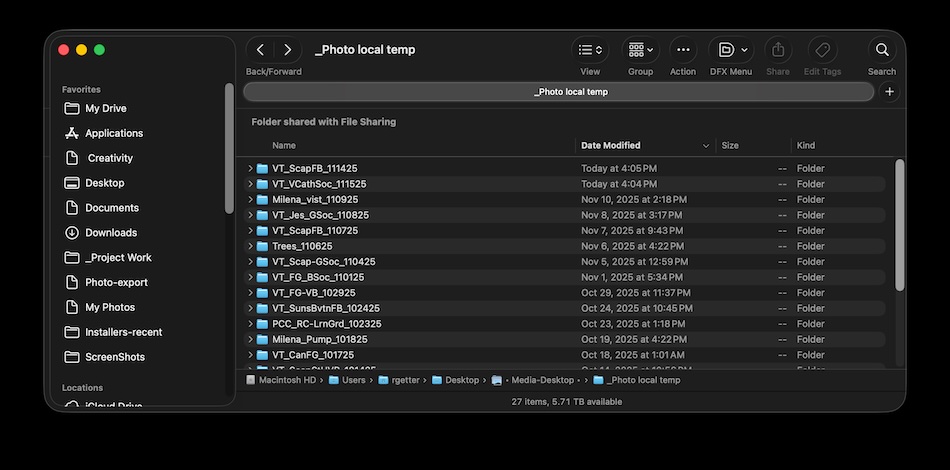Click the file list vertical scrollbar
950x470 pixels.
coord(899,225)
